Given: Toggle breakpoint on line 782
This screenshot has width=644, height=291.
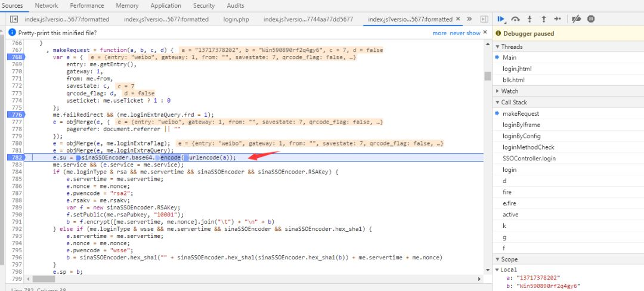Looking at the screenshot, I should (17, 157).
